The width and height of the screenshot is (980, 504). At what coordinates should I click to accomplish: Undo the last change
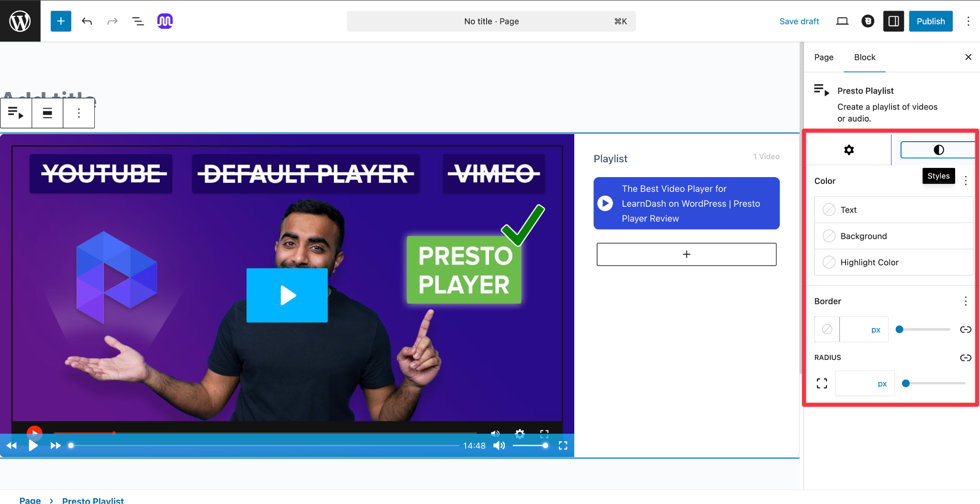pyautogui.click(x=87, y=21)
